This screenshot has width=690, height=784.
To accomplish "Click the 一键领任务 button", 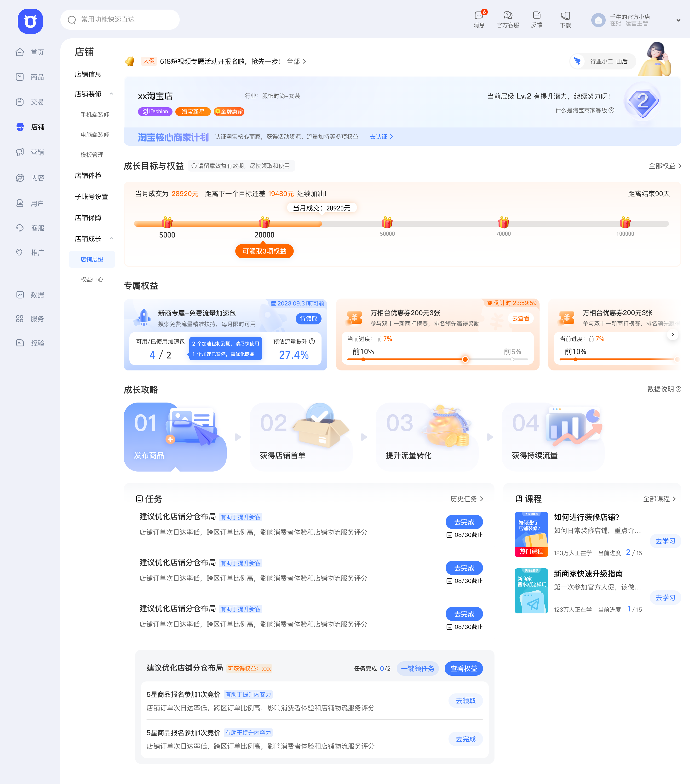I will click(417, 669).
